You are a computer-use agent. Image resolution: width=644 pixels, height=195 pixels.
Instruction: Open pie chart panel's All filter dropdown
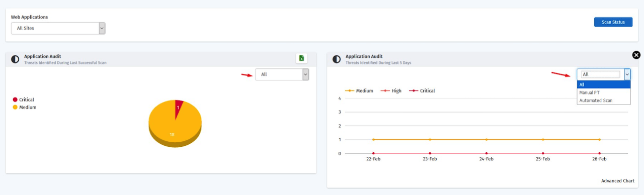[x=282, y=74]
